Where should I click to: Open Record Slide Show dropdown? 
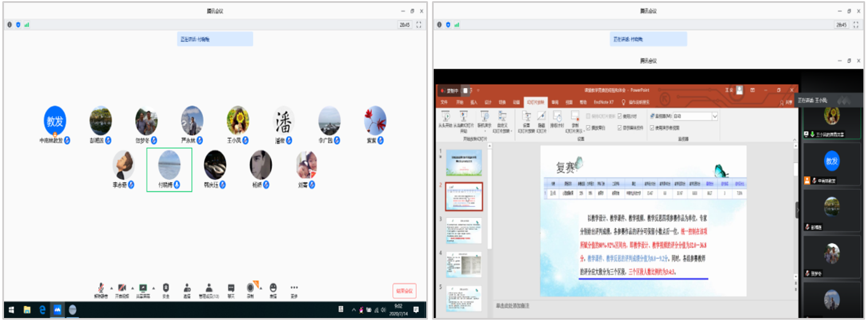[575, 121]
